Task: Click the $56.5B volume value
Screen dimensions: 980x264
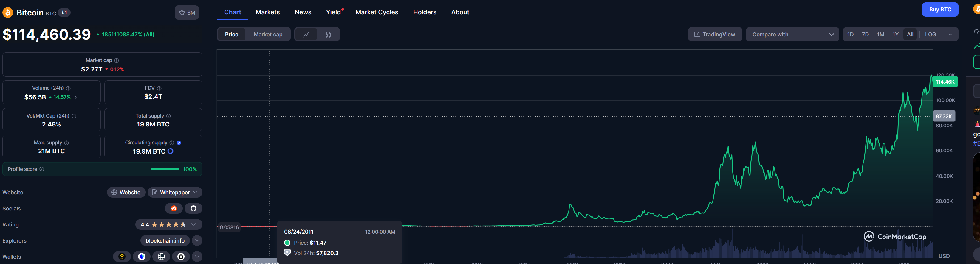Action: coord(35,97)
